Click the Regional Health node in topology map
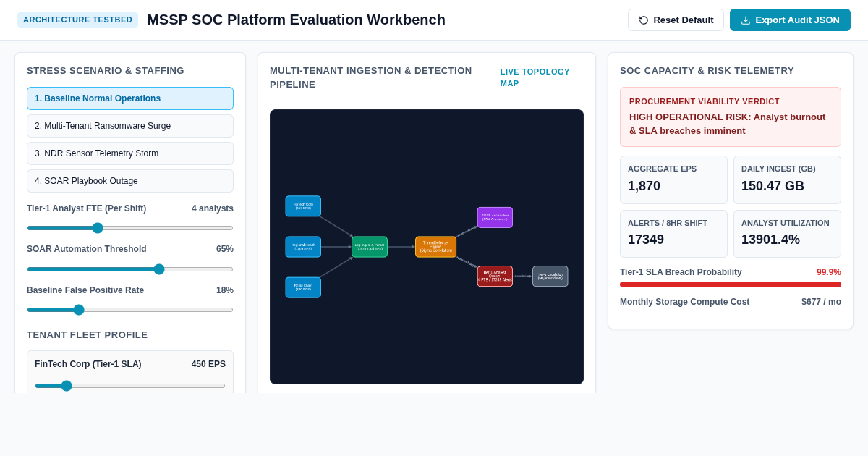This screenshot has height=456, width=868. pos(303,247)
